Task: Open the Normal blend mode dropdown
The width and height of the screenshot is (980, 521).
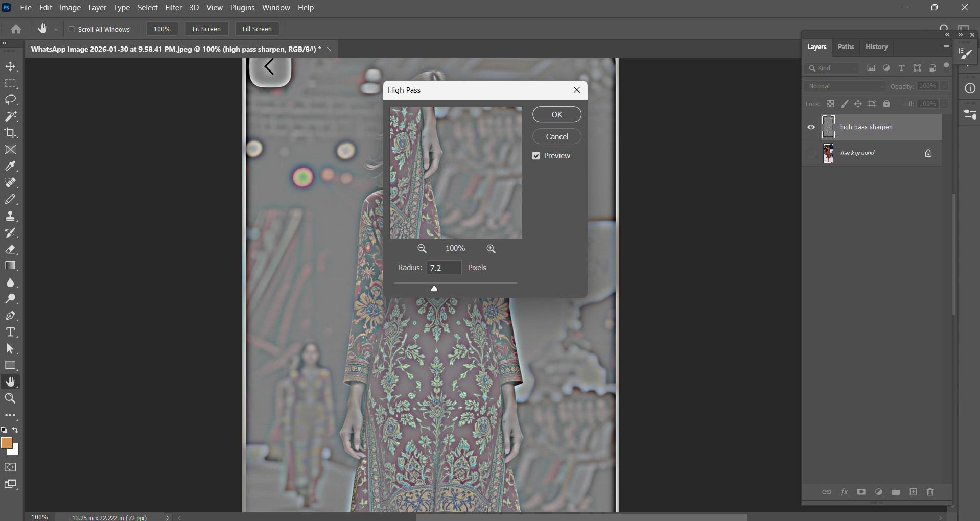Action: pos(846,86)
